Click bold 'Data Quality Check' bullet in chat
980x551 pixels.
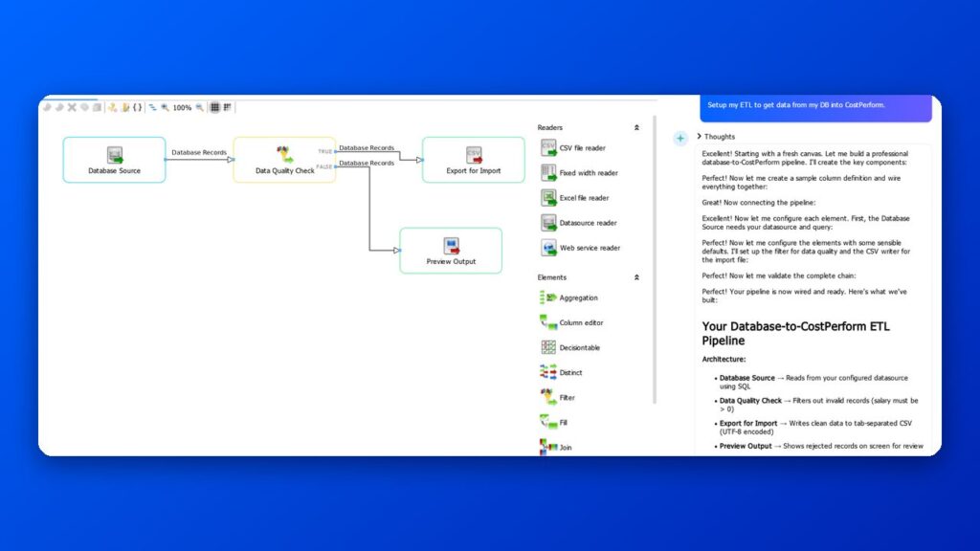tap(750, 401)
